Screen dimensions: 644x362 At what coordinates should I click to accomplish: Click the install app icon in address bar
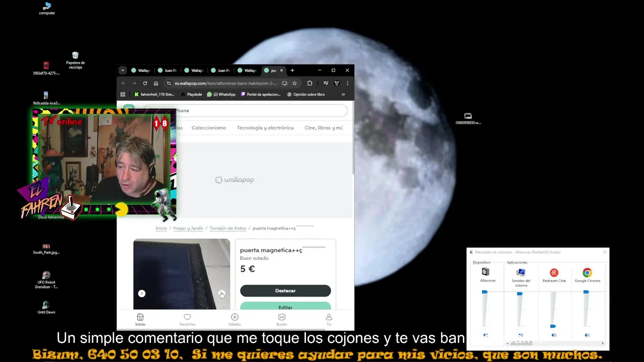coord(285,83)
